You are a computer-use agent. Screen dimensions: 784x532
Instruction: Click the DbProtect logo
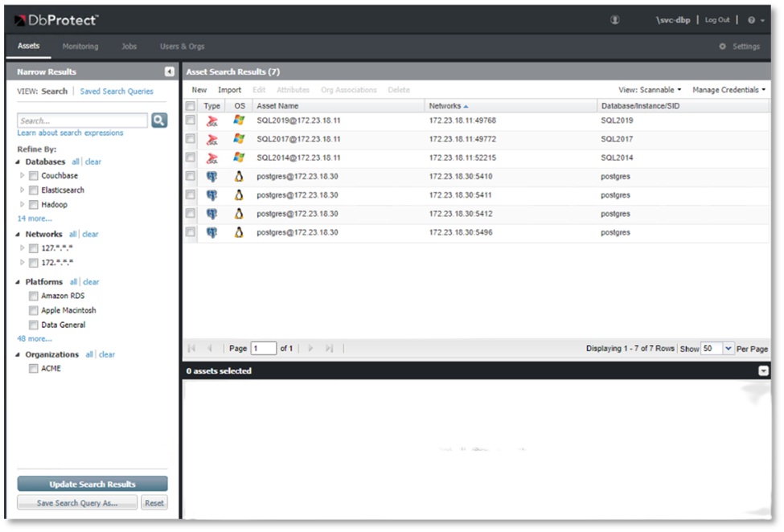click(x=56, y=20)
